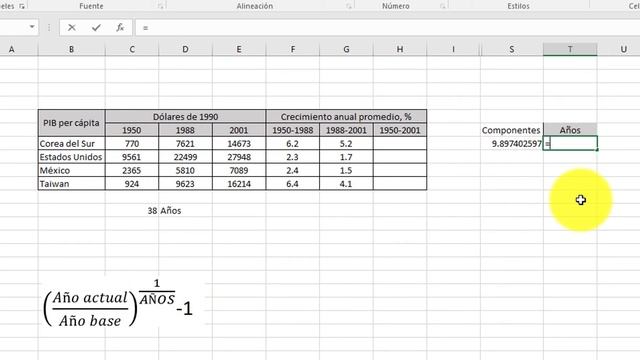Select the 1988 column heading cell
Viewport: 640px width, 360px height.
(185, 130)
